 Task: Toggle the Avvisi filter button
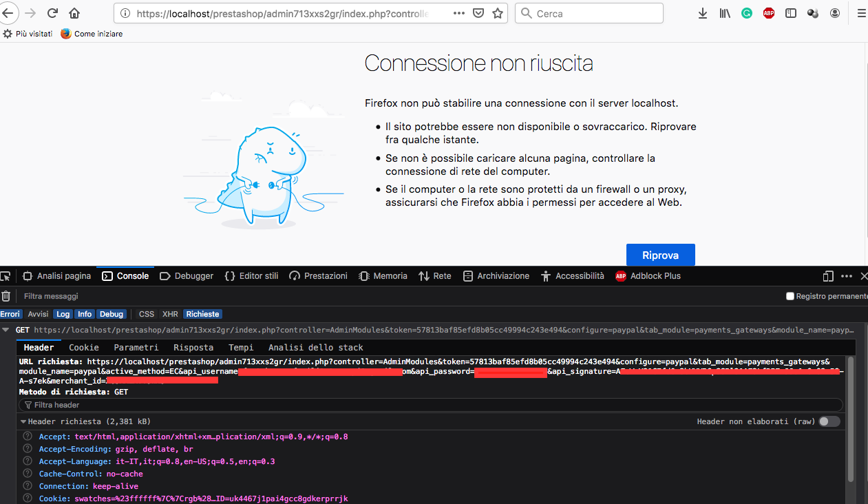pyautogui.click(x=38, y=314)
